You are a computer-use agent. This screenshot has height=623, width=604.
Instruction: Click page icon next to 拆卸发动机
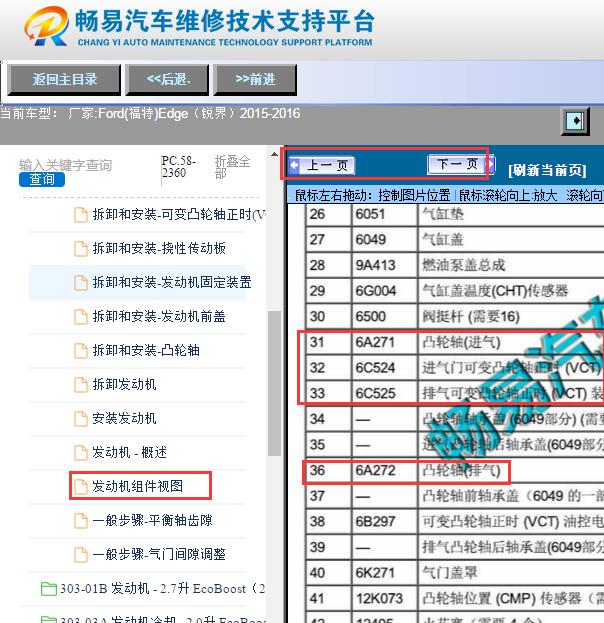[81, 385]
